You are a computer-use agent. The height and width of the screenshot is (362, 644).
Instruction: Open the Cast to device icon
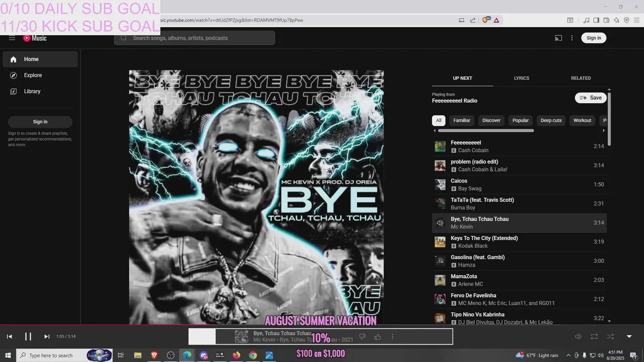click(558, 38)
